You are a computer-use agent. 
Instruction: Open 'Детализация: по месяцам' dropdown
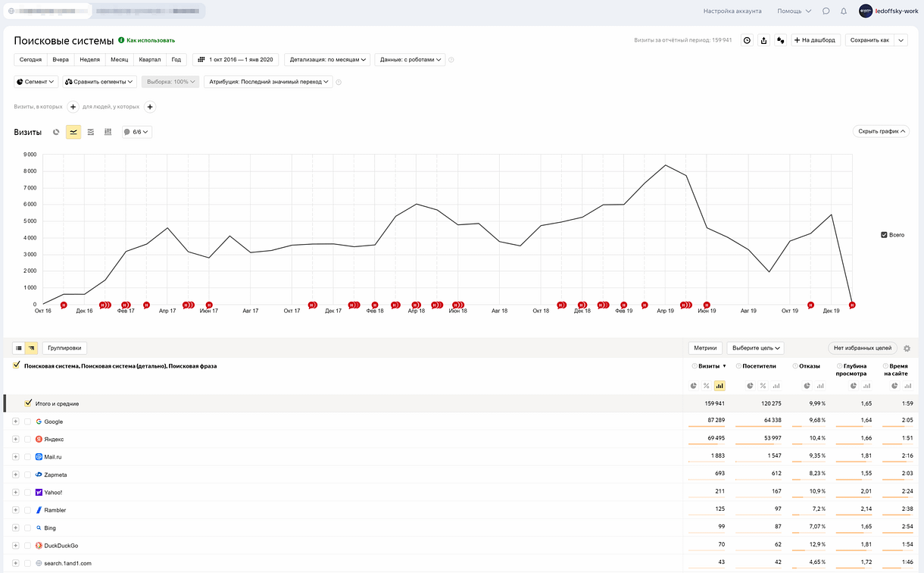pyautogui.click(x=327, y=59)
